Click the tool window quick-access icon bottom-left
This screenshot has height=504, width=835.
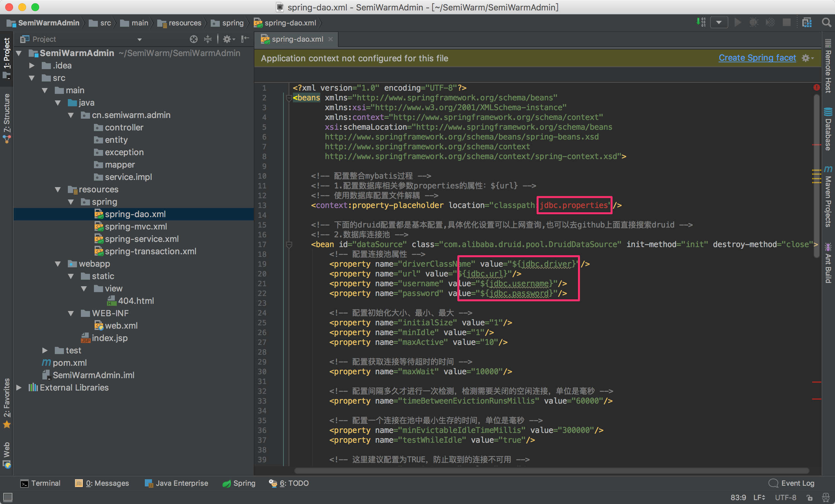point(8,497)
